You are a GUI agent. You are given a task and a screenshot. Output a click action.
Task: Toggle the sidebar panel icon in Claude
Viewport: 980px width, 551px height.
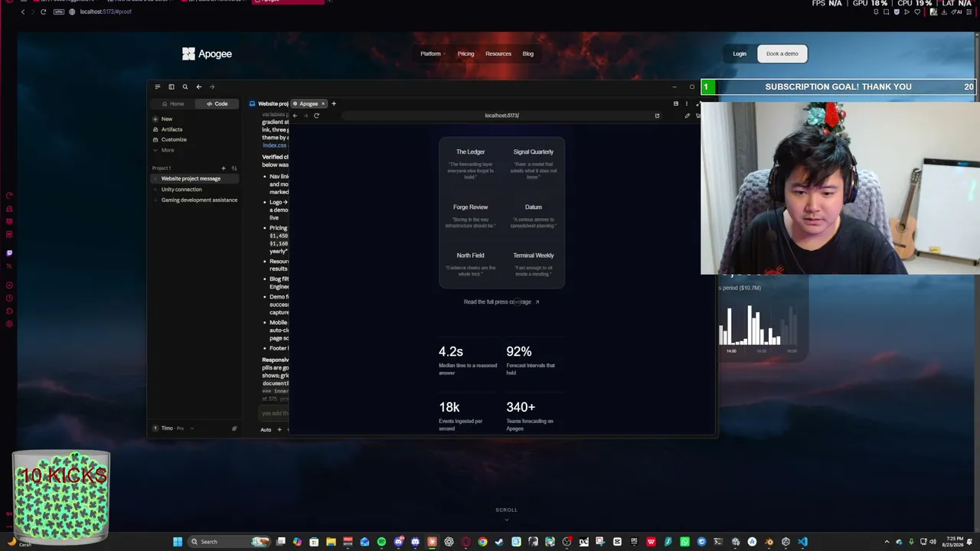171,86
